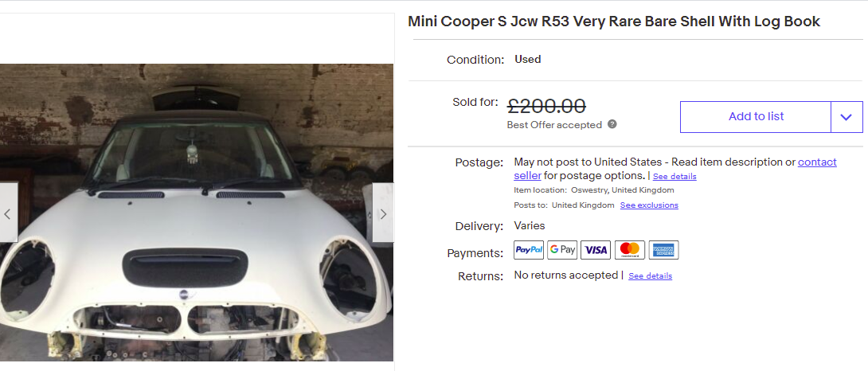Open returns See details link
This screenshot has height=371, width=868.
pyautogui.click(x=650, y=276)
